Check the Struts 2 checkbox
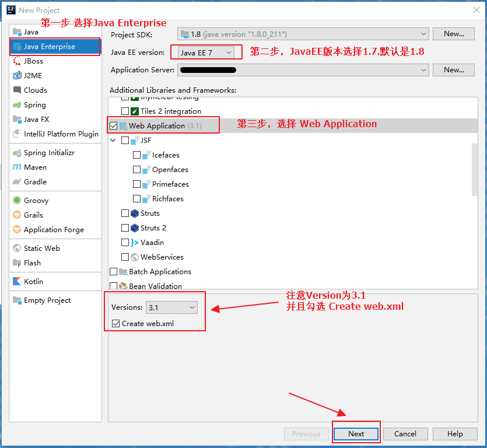The height and width of the screenshot is (448, 487). click(125, 228)
